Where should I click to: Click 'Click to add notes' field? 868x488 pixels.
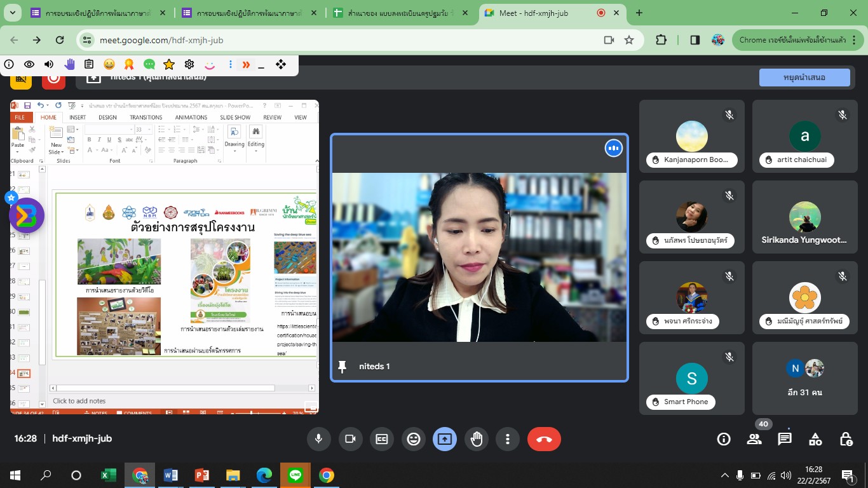click(79, 401)
